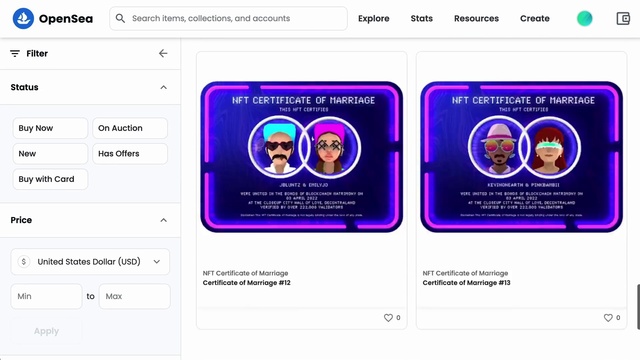Click like count on Certificate #13
Viewport: 640px width, 360px height.
pos(618,318)
